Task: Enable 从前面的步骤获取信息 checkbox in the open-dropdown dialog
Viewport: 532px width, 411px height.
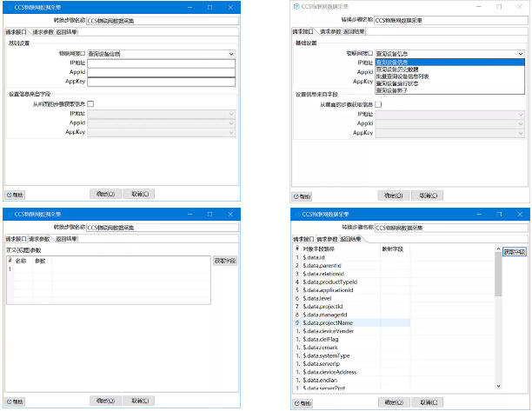Action: tap(378, 104)
